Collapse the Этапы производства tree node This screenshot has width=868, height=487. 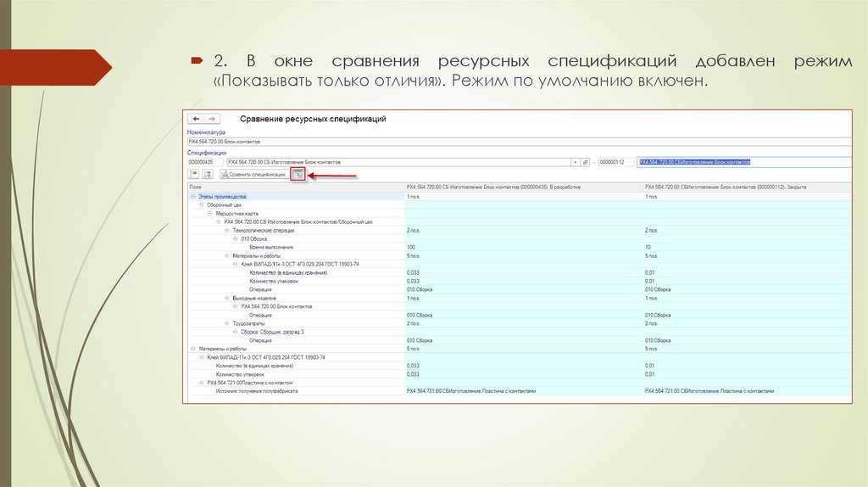(x=192, y=196)
